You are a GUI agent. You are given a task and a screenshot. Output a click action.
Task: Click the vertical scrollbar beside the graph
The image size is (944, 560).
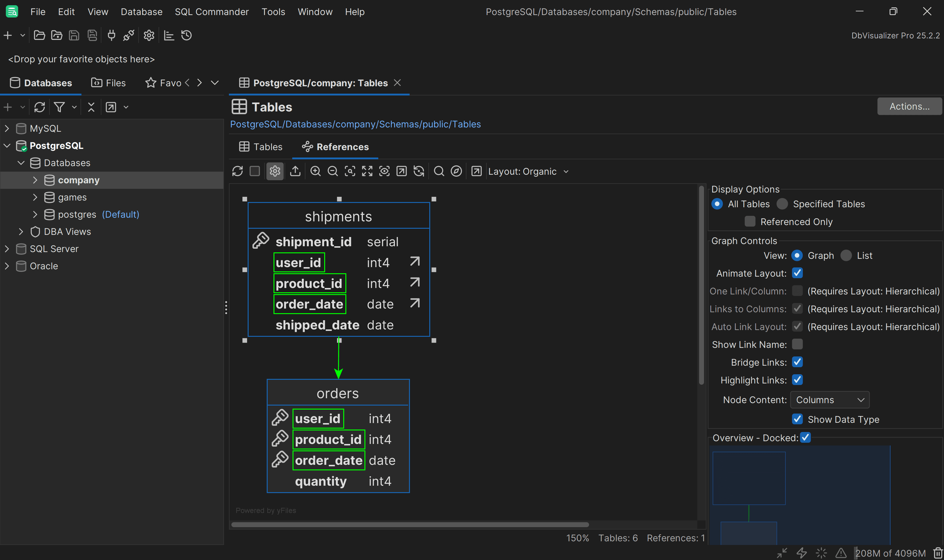[702, 285]
